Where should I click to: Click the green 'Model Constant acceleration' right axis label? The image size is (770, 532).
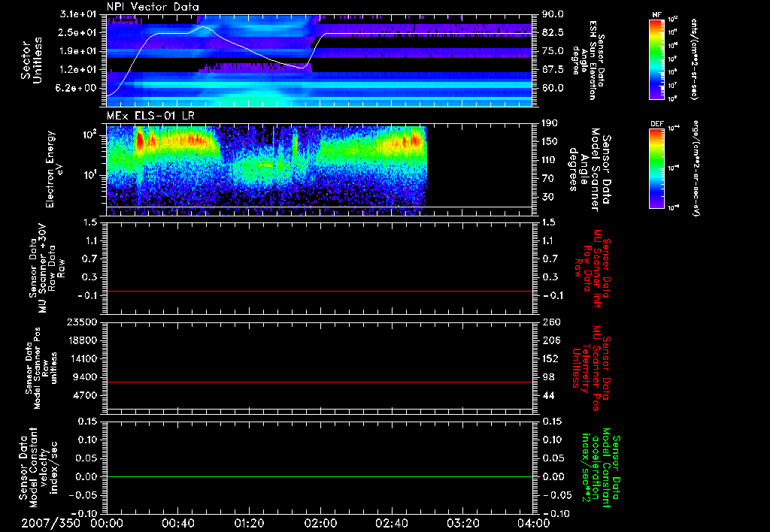(601, 468)
